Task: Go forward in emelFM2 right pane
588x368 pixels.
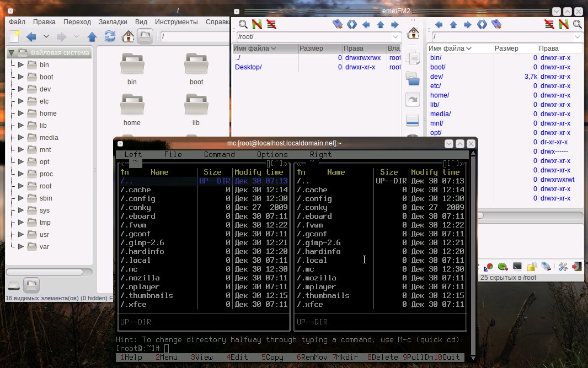Action: tap(467, 25)
